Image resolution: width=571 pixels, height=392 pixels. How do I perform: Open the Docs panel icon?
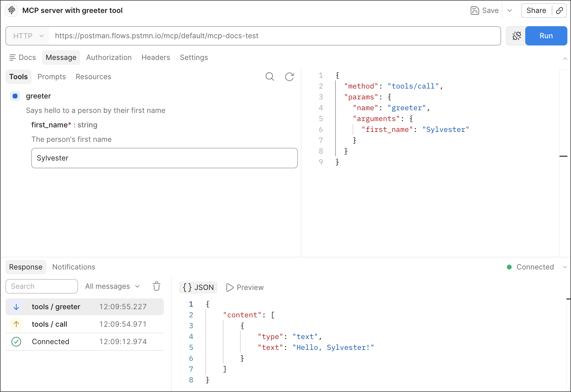tap(13, 58)
